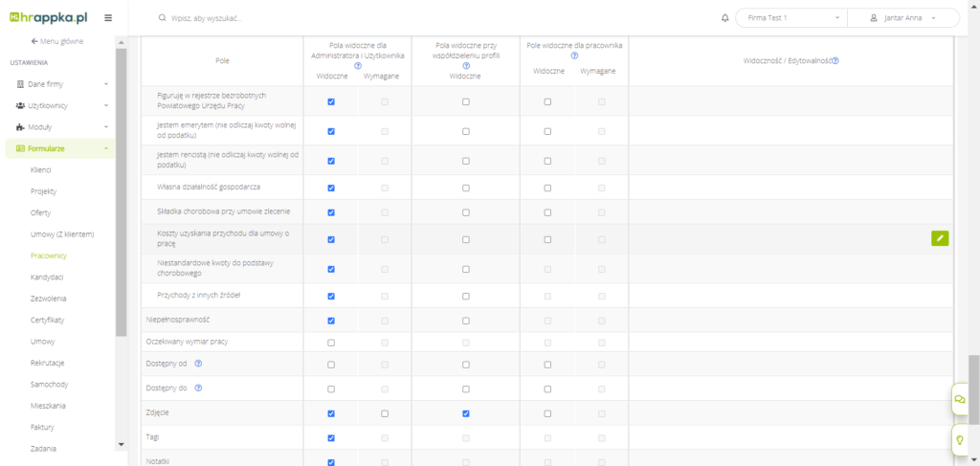Uncheck profile sharing visibility for Zdjęcie
This screenshot has width=980, height=466.
pyautogui.click(x=466, y=413)
